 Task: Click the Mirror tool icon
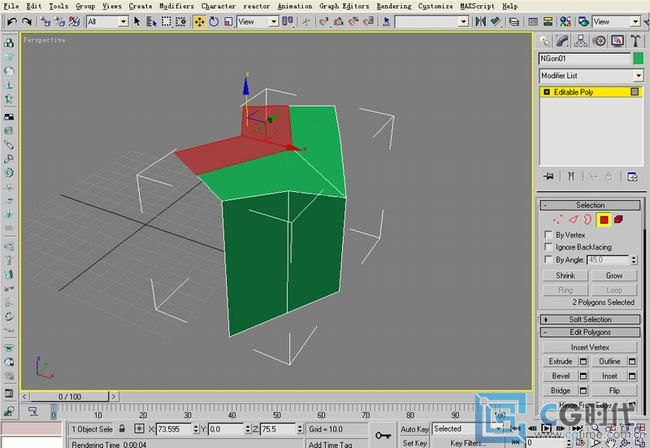click(480, 21)
